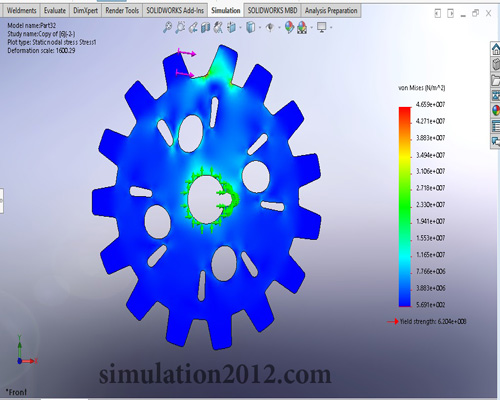Open SOLIDWORKS Resources home task pane
The height and width of the screenshot is (400, 500).
(496, 49)
